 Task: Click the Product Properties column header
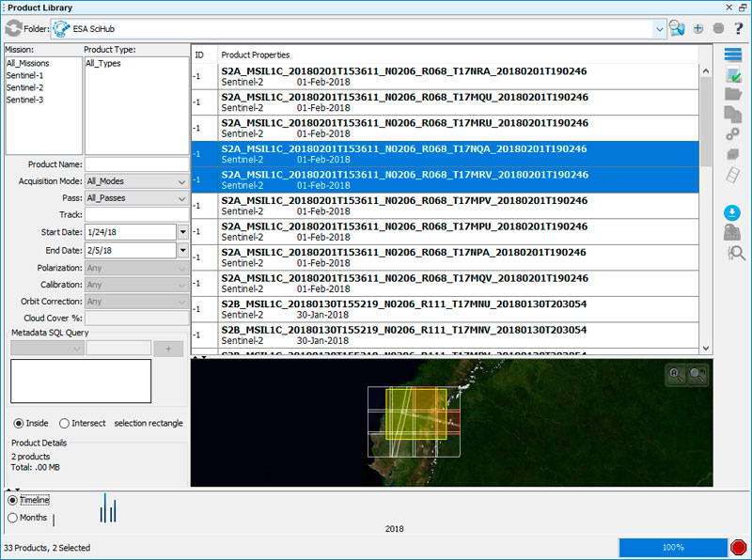256,54
